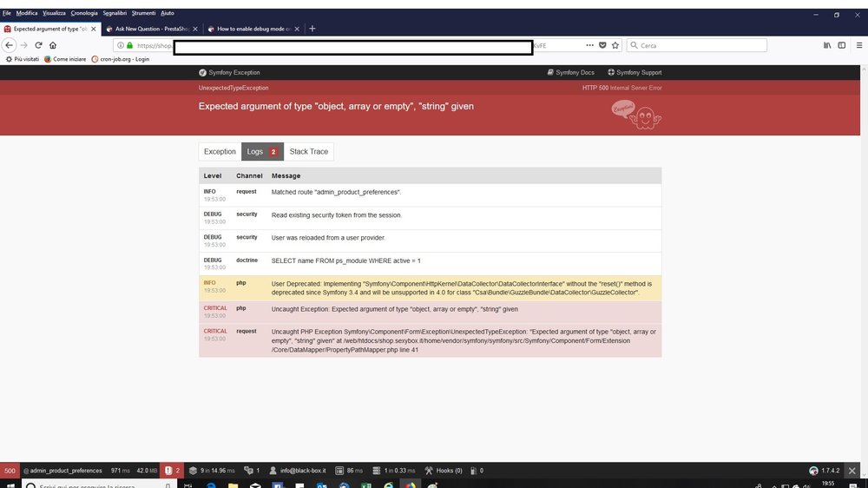Close the 'How to enable debug mode' tab
This screenshot has height=488, width=868.
[297, 29]
